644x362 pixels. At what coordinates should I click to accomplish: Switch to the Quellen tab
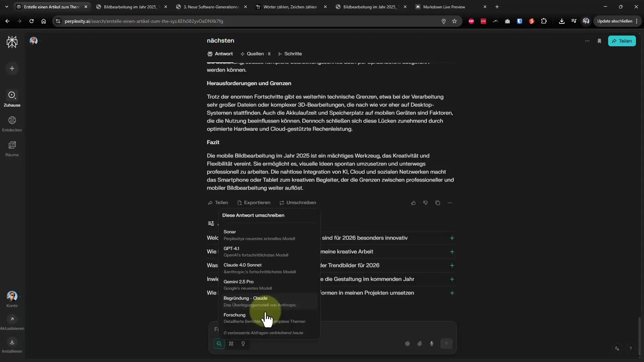[x=255, y=54]
